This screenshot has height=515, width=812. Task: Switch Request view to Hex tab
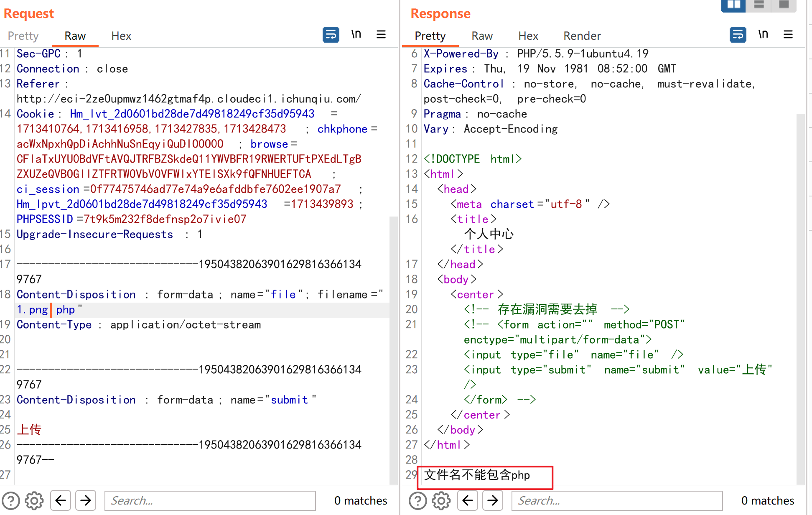click(121, 36)
